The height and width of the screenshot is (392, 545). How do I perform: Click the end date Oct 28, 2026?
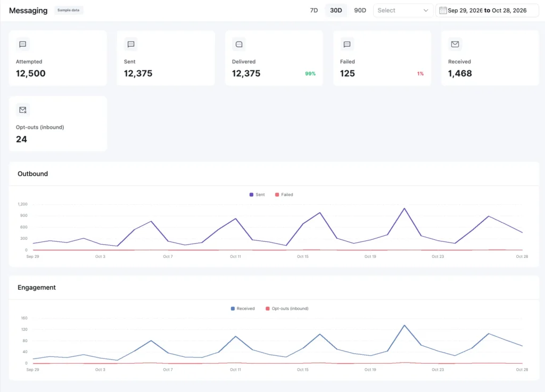[509, 11]
